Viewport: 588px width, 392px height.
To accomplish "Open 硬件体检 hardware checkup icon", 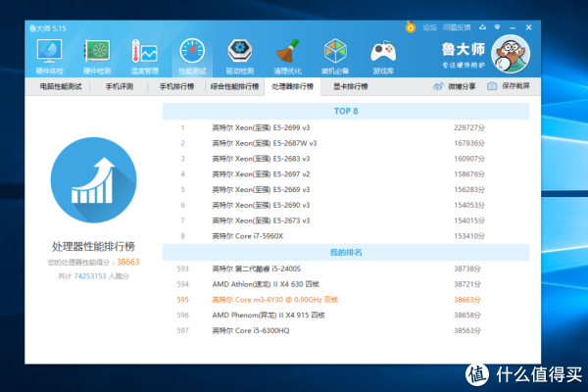I will point(50,56).
